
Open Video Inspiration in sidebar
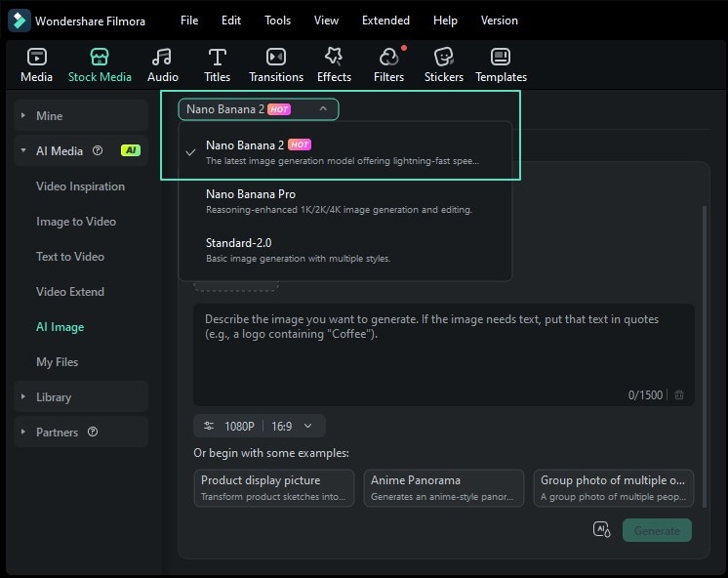80,186
